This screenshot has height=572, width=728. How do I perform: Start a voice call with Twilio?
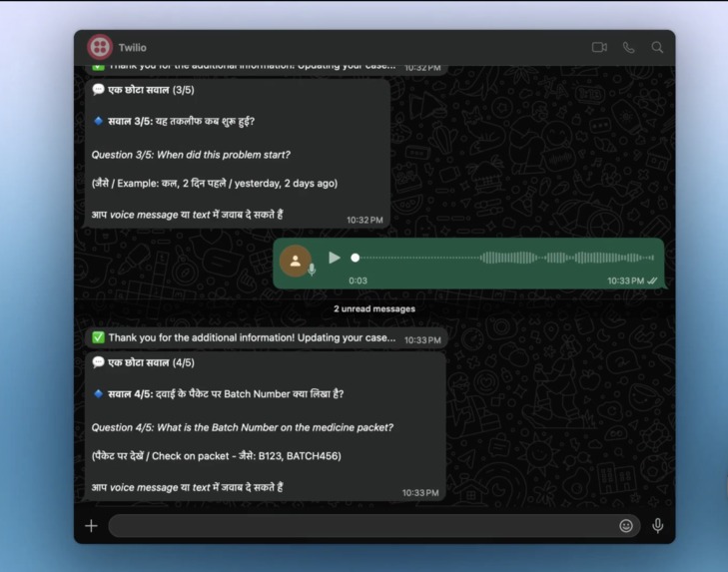pyautogui.click(x=629, y=47)
